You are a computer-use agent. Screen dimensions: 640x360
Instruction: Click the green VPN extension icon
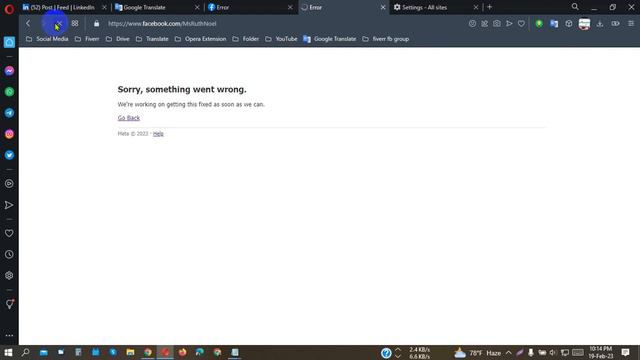539,24
